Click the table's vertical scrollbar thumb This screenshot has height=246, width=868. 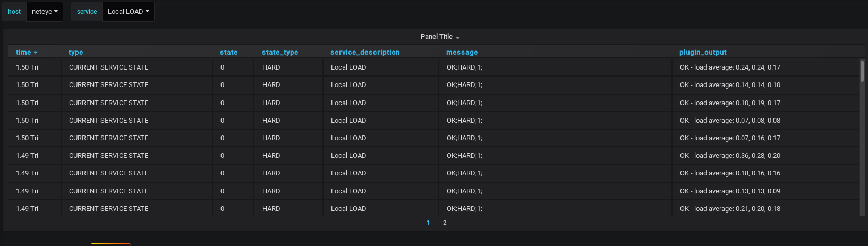pos(862,71)
